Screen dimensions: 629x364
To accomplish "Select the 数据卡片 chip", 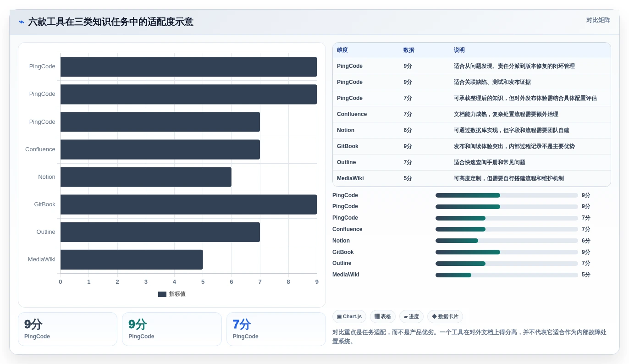I will click(x=445, y=317).
